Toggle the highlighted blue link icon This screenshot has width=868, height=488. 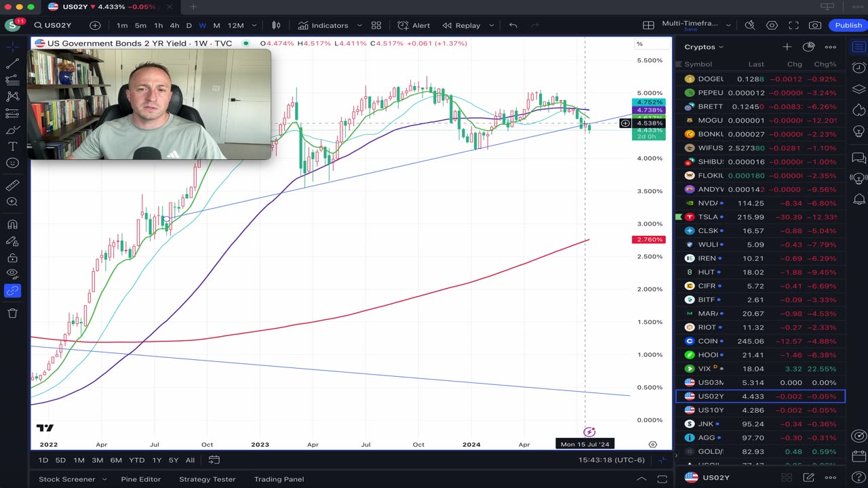click(x=12, y=291)
